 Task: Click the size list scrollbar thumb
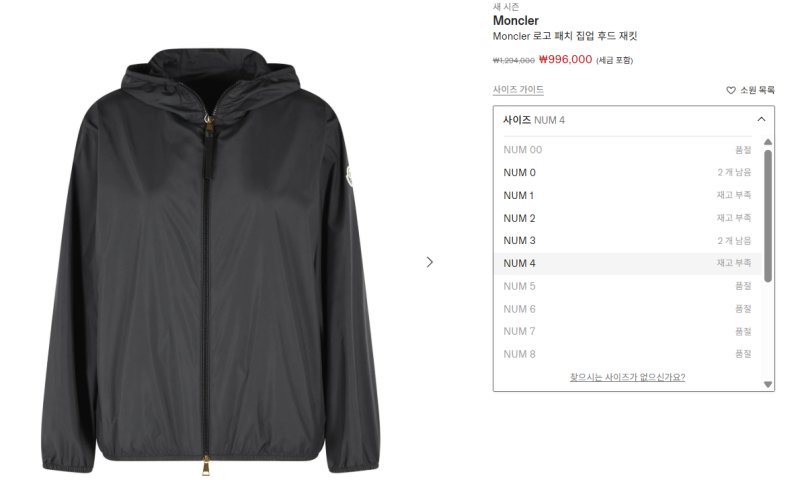point(768,216)
